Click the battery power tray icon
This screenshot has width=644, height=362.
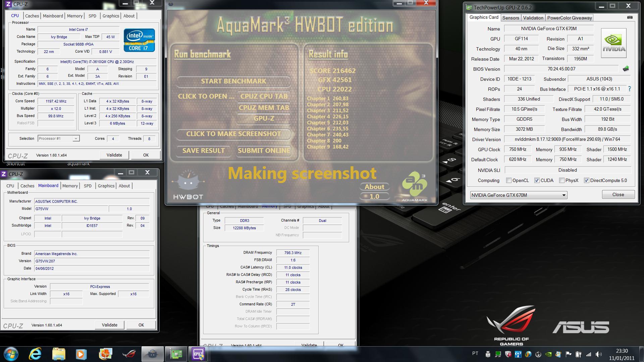click(579, 354)
